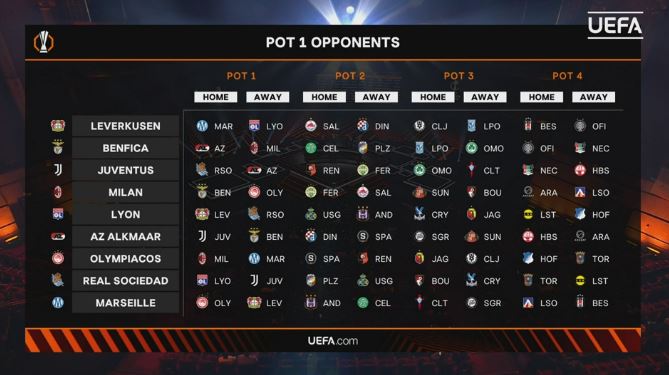Open the UEFA.com link in footer
This screenshot has height=375, width=669.
333,341
